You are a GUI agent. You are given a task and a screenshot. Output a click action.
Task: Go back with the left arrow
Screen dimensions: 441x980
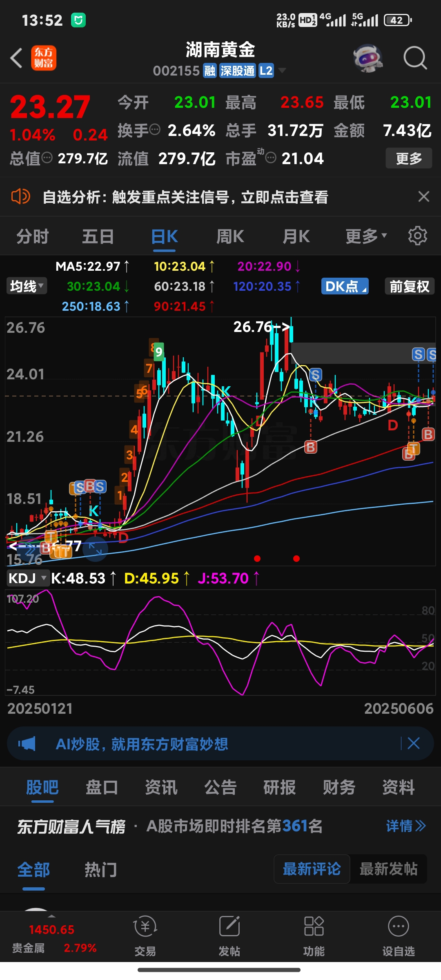16,58
